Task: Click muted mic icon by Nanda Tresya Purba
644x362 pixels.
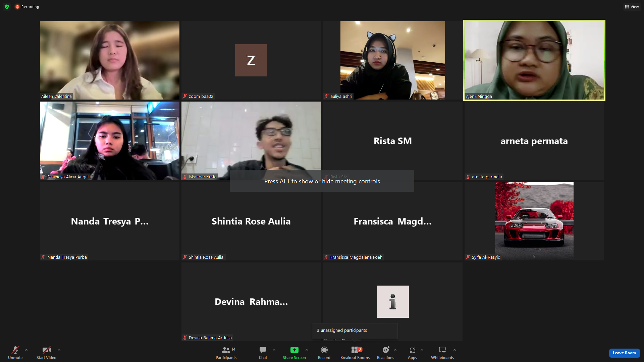Action: click(43, 257)
